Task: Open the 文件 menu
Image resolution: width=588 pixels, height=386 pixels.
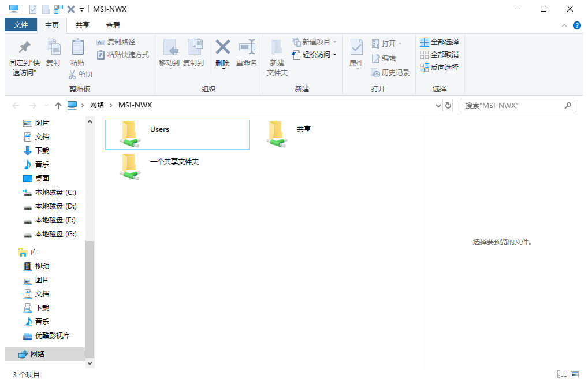Action: pos(21,25)
